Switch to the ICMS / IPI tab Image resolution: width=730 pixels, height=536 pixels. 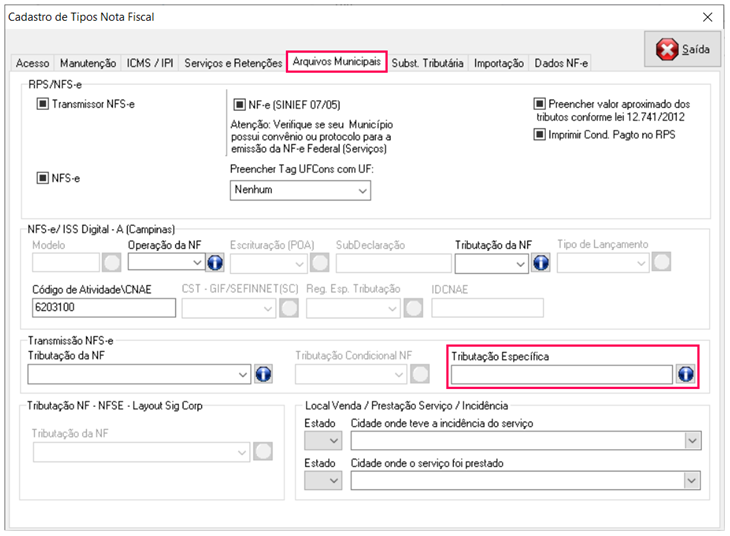pyautogui.click(x=150, y=63)
